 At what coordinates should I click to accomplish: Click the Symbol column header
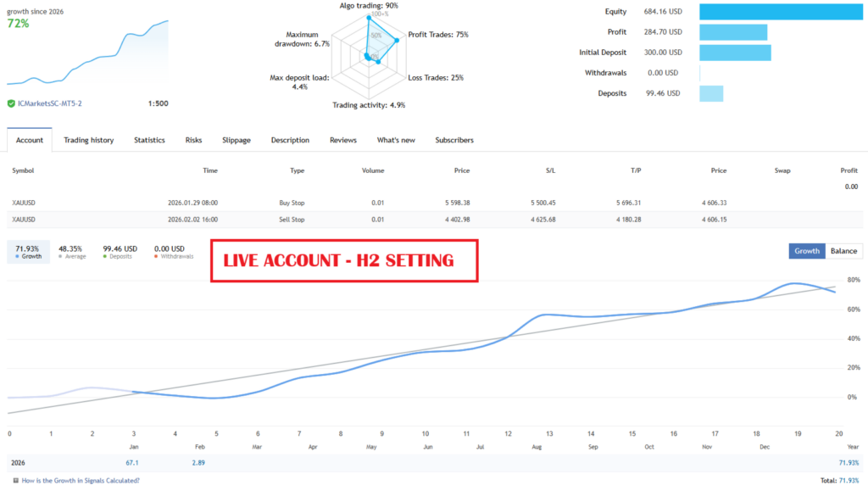pyautogui.click(x=23, y=170)
